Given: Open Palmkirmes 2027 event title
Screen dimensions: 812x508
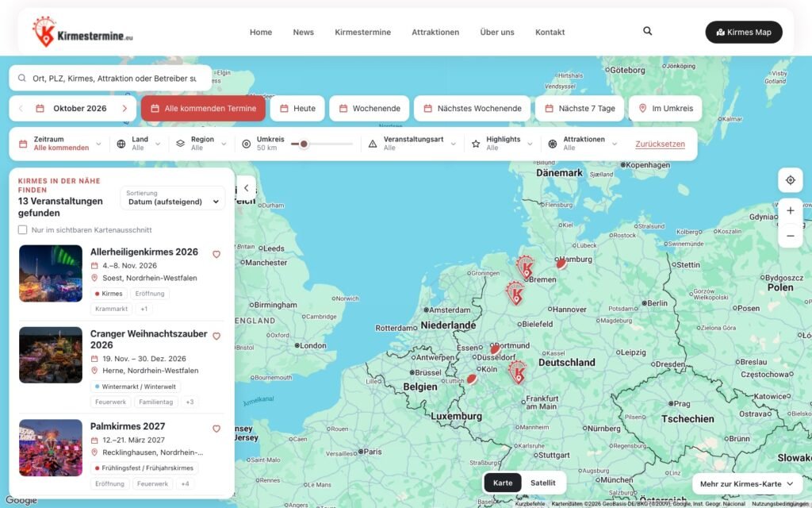Looking at the screenshot, I should click(128, 426).
